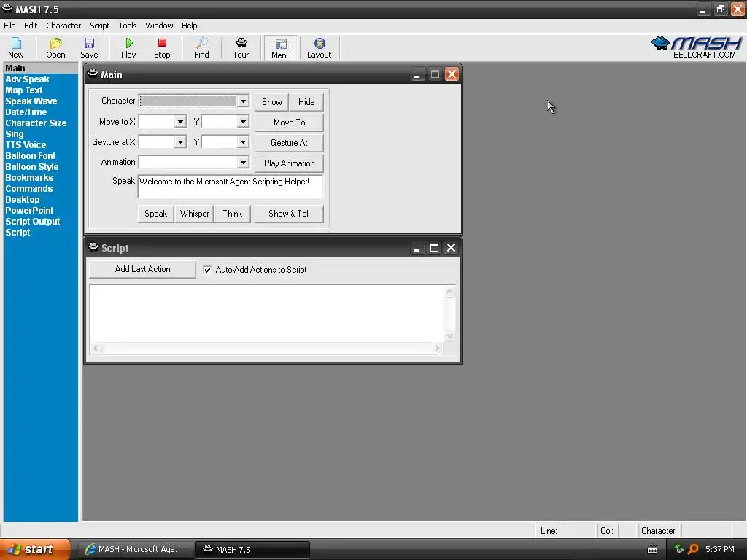
Task: Open the Script menu
Action: tap(99, 26)
